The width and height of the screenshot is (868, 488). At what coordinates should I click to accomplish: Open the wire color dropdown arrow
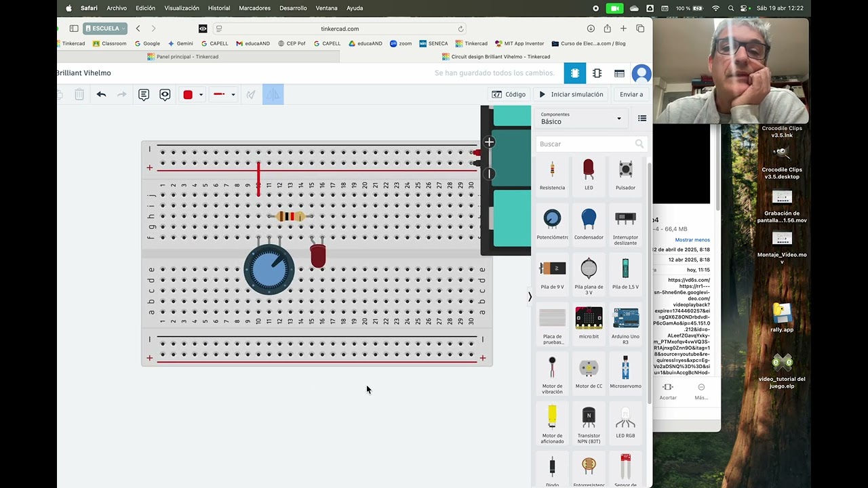201,94
